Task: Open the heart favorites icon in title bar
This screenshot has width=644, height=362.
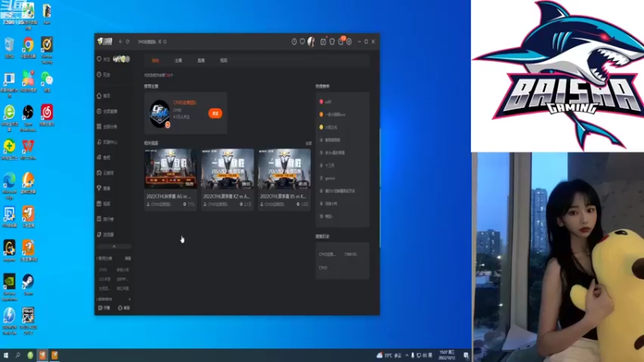Action: click(x=303, y=42)
